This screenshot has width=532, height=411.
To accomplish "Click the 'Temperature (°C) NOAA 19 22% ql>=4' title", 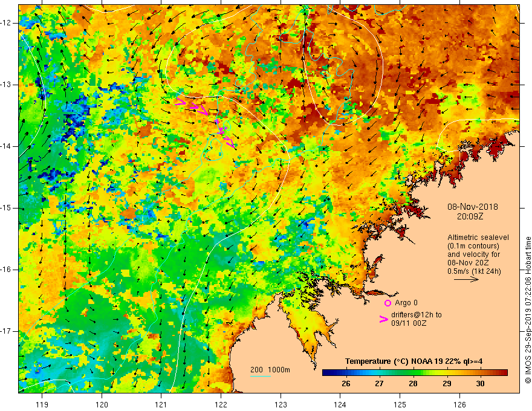I will 414,361.
